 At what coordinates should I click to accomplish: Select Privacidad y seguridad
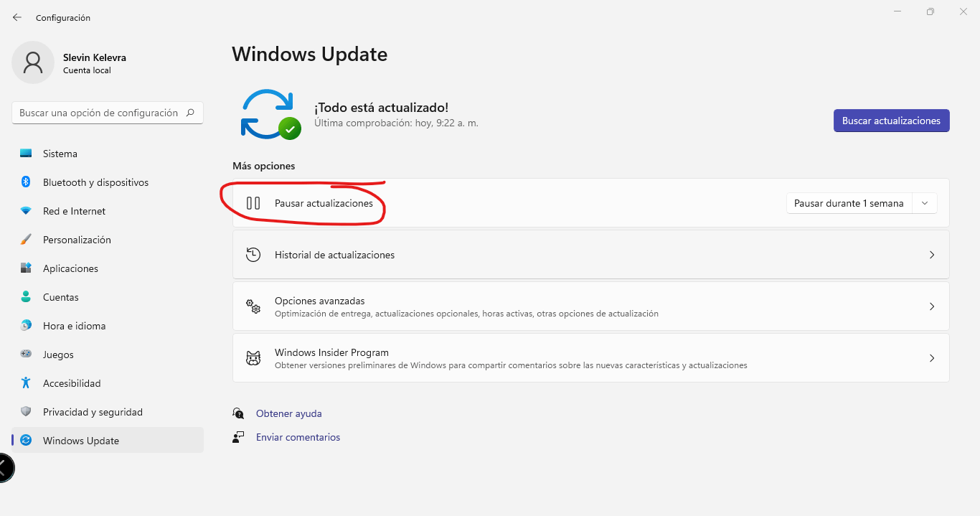tap(108, 412)
